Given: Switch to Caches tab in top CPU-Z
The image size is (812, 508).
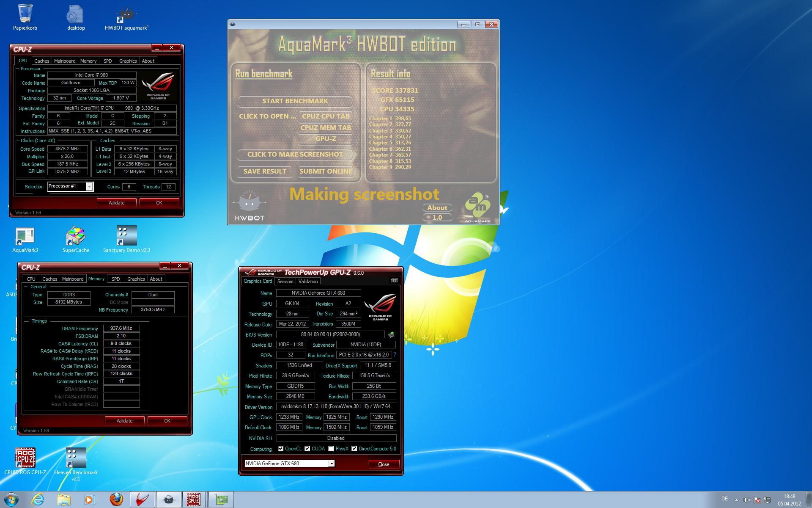Looking at the screenshot, I should point(41,61).
